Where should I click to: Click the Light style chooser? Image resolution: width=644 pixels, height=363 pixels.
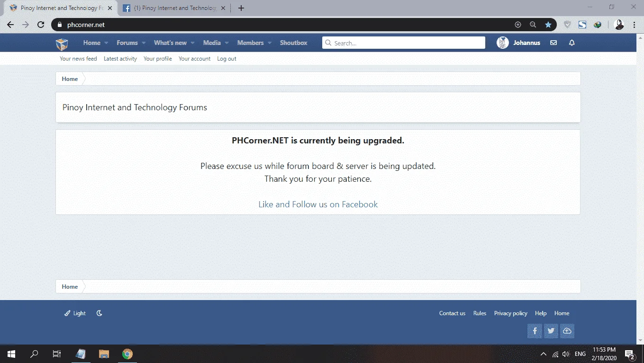(x=75, y=313)
